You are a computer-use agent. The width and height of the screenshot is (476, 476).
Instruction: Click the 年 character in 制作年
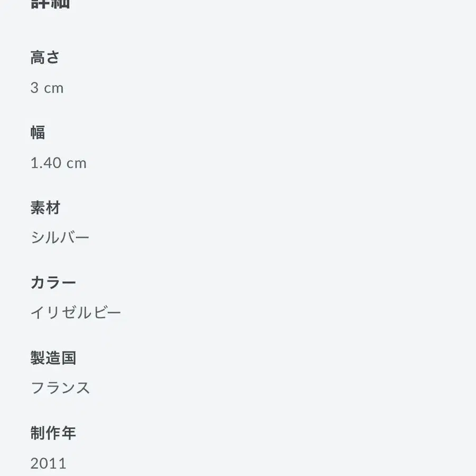pos(69,433)
